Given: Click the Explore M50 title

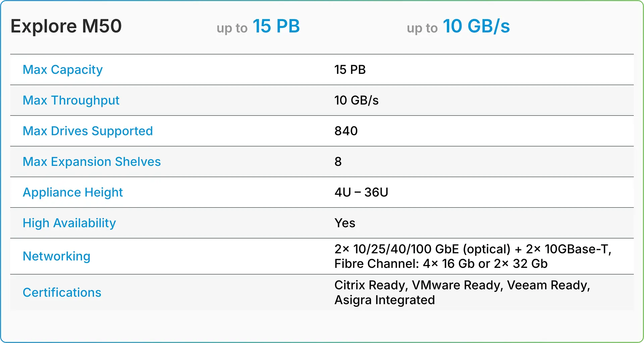Looking at the screenshot, I should click(66, 26).
